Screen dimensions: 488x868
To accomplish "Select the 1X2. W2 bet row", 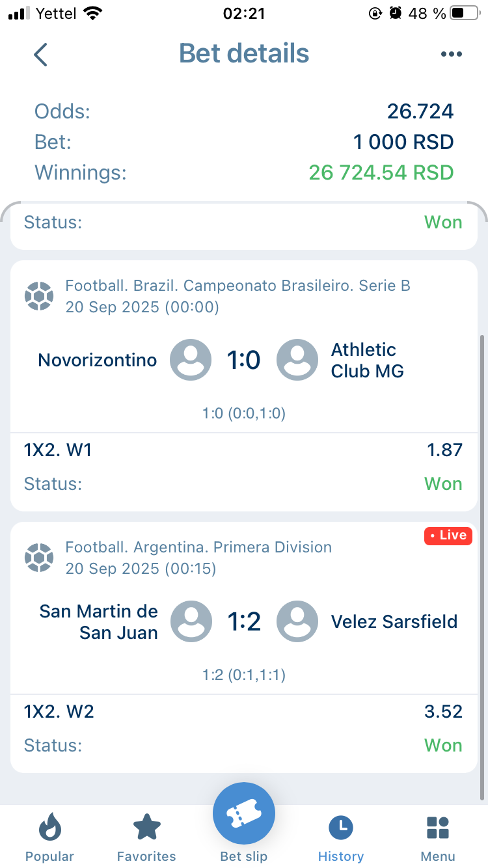I will 243,711.
